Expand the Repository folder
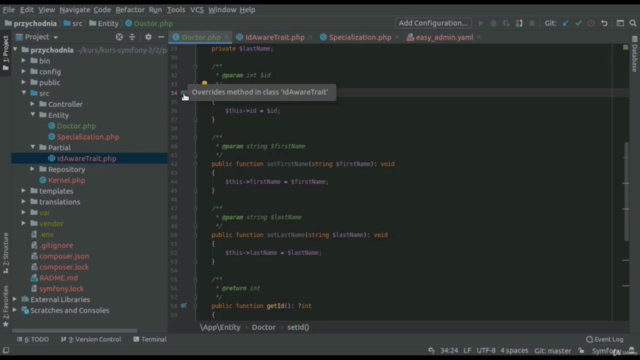This screenshot has width=640, height=360. pos(33,169)
